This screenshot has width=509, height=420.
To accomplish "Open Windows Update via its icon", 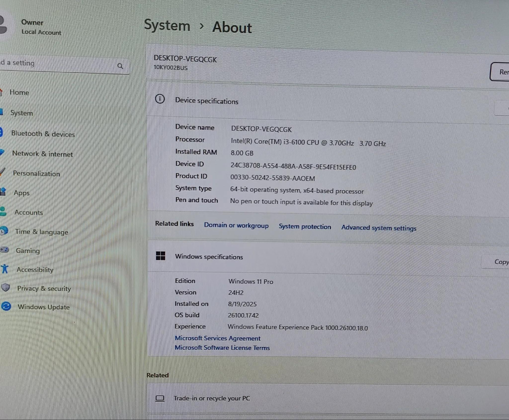I will point(6,306).
